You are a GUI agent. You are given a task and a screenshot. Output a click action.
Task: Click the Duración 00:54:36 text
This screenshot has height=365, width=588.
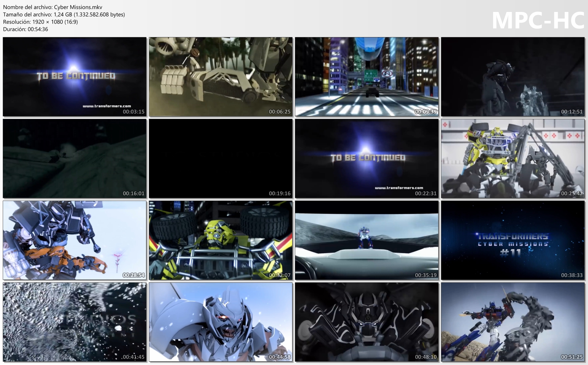tap(25, 29)
